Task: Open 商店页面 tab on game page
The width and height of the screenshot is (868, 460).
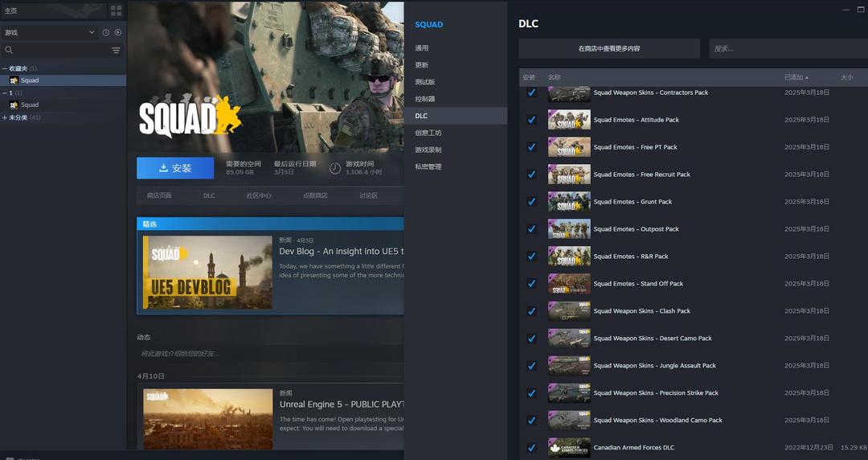Action: (x=159, y=195)
